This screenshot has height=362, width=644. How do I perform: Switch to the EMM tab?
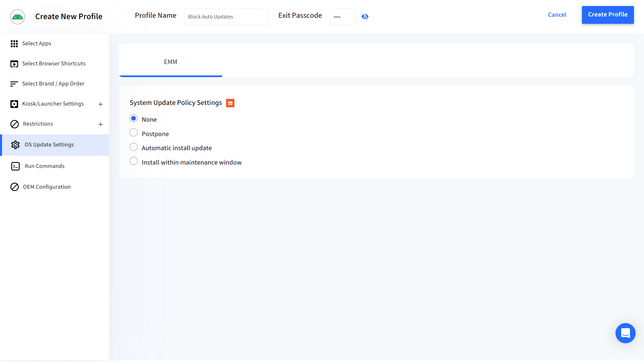tap(170, 62)
